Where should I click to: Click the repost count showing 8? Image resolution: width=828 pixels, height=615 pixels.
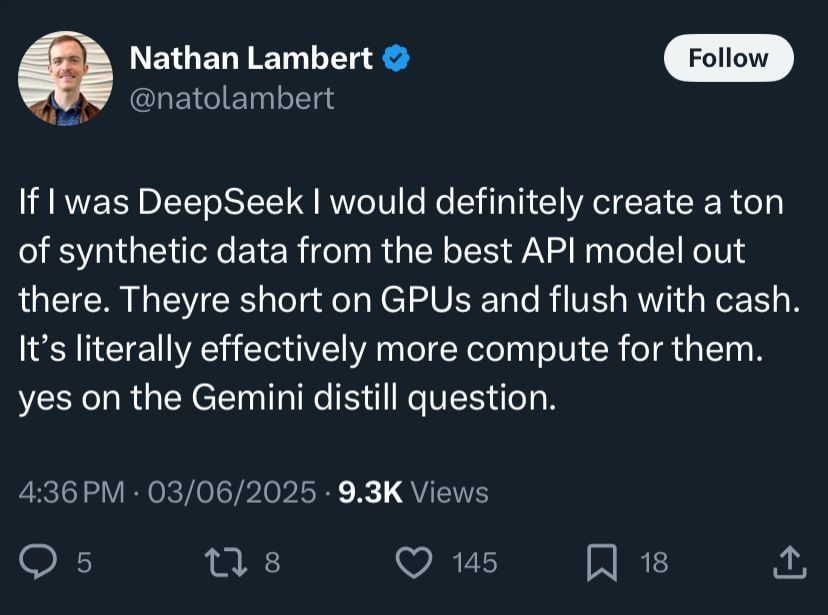coord(268,563)
